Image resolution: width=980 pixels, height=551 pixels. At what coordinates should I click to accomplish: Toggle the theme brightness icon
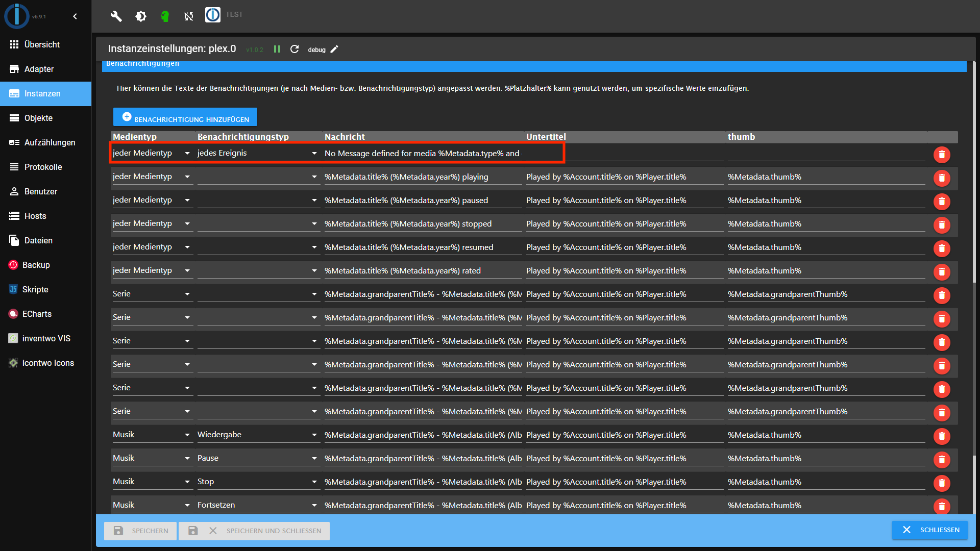(141, 16)
